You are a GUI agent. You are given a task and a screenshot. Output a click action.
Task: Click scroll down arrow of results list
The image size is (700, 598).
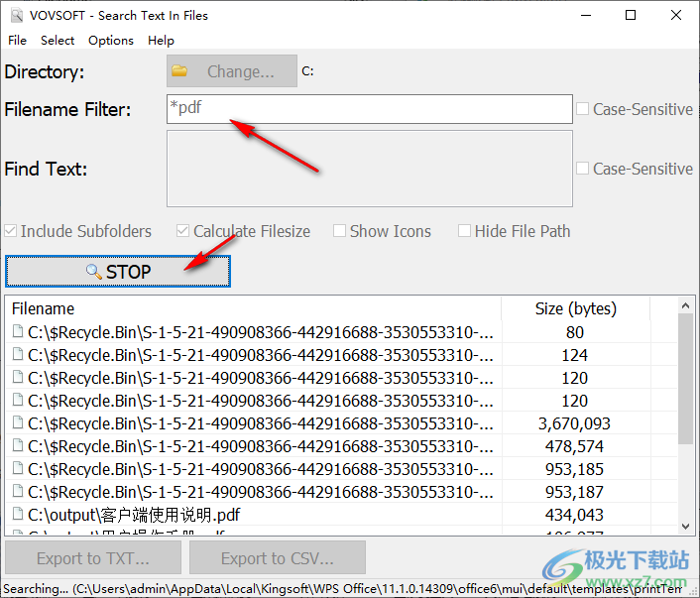pyautogui.click(x=686, y=527)
